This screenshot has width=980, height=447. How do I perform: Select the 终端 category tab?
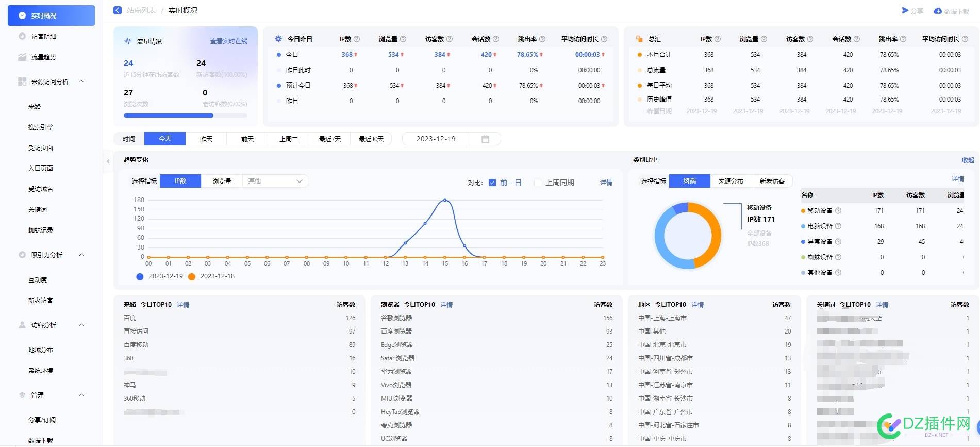coord(690,181)
